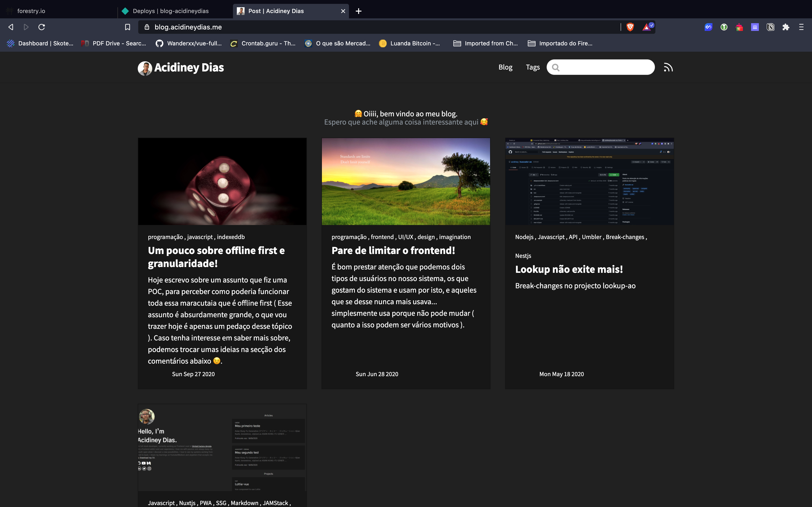Open 'Pare de limitar o frontend!' post

[393, 251]
